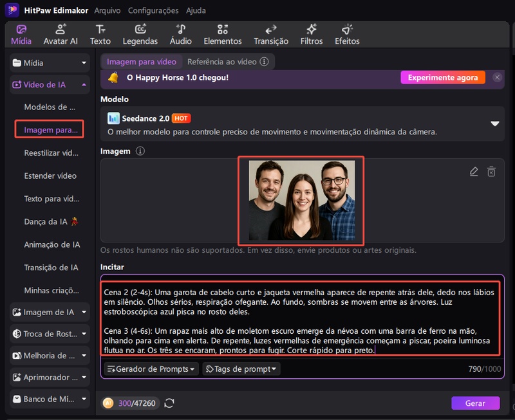Open the Avatar AI tool

61,35
